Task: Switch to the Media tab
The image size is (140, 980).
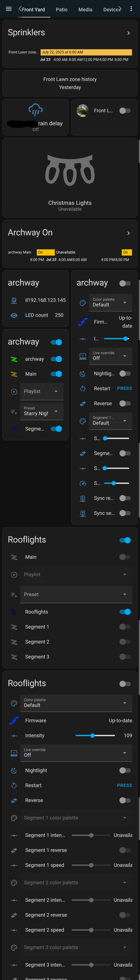Action: point(85,10)
